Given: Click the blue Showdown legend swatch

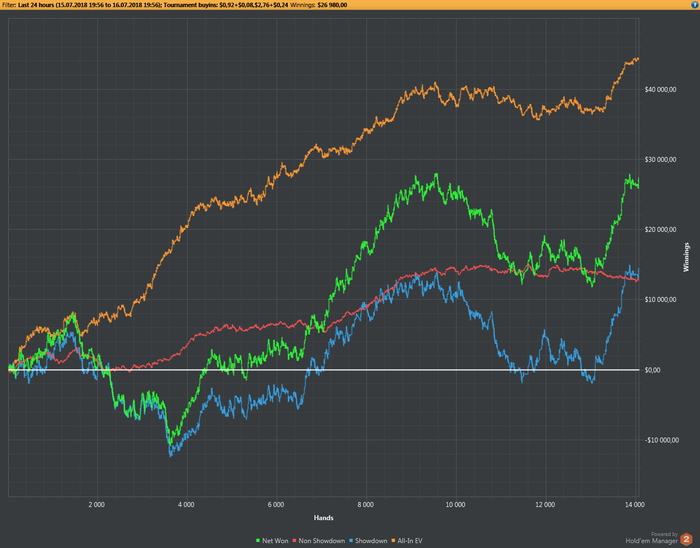Looking at the screenshot, I should tap(350, 541).
